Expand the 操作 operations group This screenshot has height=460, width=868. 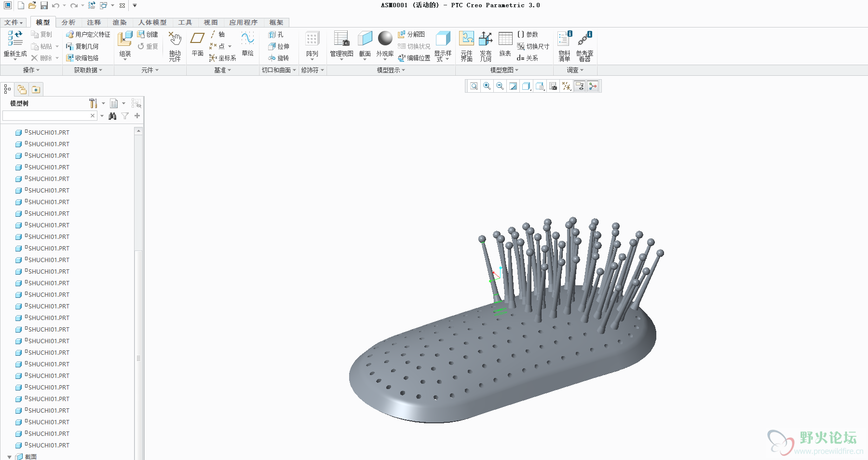(31, 70)
